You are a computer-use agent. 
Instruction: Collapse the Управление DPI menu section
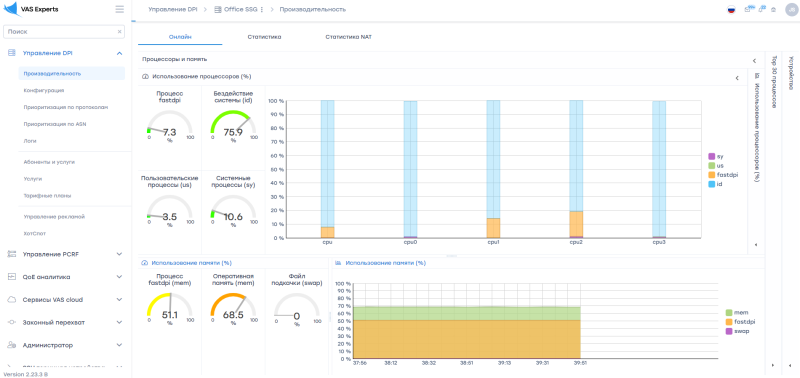[119, 53]
